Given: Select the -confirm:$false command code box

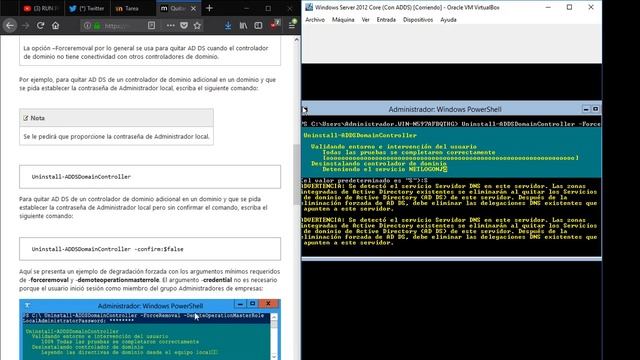Looking at the screenshot, I should point(150,249).
